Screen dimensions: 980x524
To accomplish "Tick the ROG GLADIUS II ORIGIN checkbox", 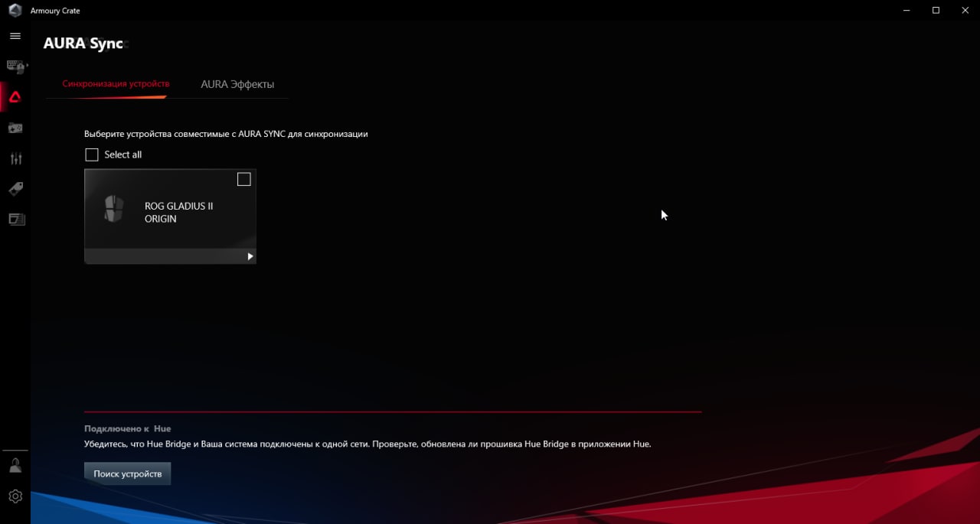I will (243, 179).
